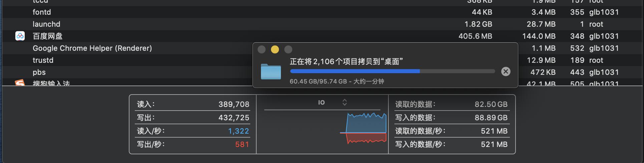The image size is (644, 163).
Task: Open the IO graph type dropdown
Action: [x=344, y=103]
